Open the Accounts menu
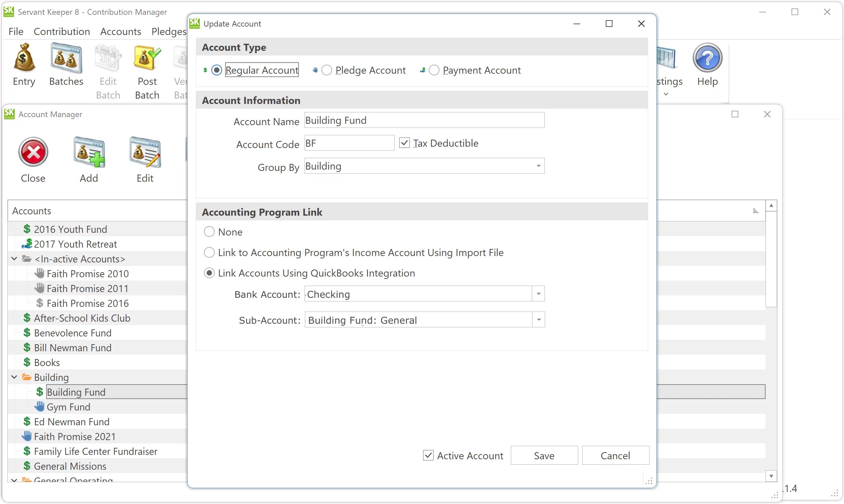The image size is (844, 504). point(120,31)
